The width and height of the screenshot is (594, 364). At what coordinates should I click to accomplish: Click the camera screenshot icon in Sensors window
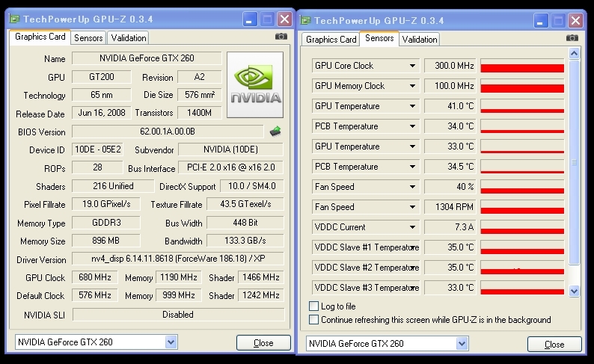coord(572,38)
